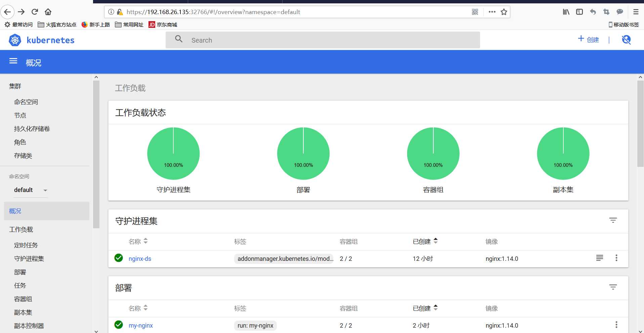Open the QR code icon in address bar

(475, 12)
